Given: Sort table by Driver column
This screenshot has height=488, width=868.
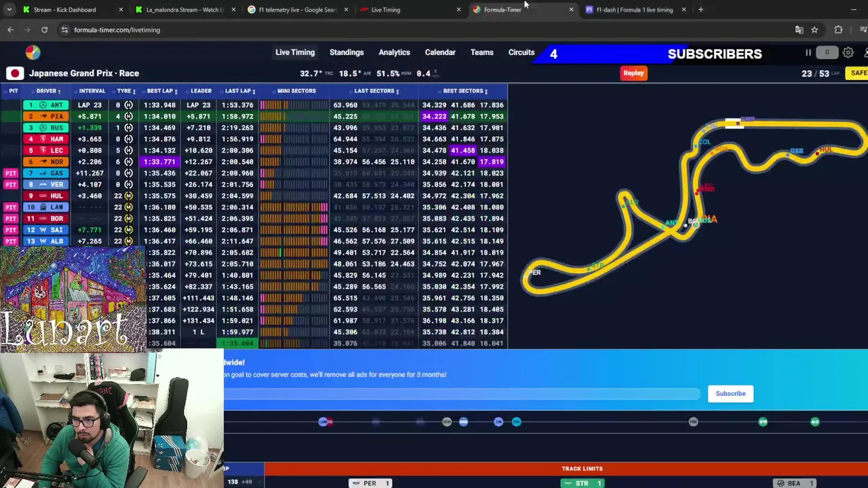Looking at the screenshot, I should click(x=49, y=91).
